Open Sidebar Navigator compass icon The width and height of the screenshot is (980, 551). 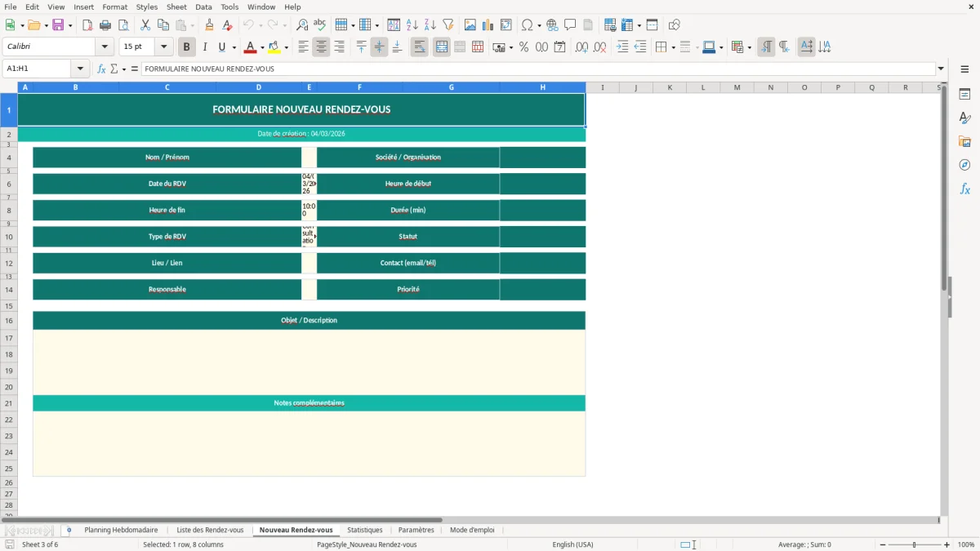pyautogui.click(x=964, y=165)
